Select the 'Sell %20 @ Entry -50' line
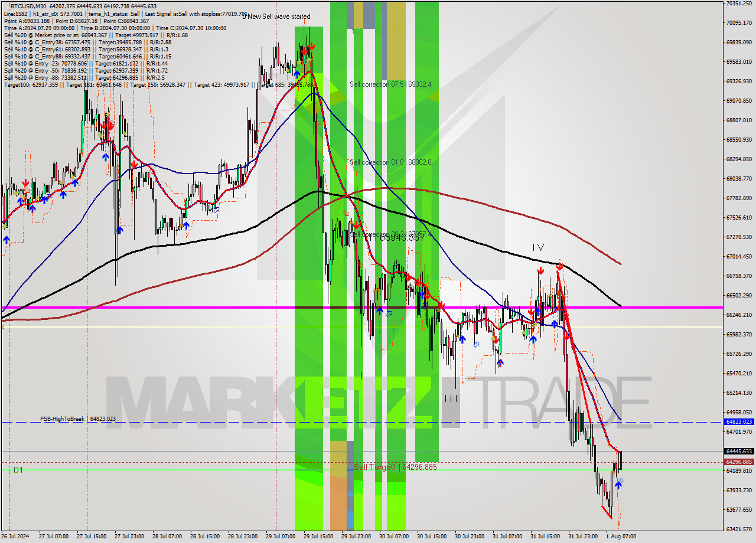Image resolution: width=756 pixels, height=543 pixels. pyautogui.click(x=86, y=71)
